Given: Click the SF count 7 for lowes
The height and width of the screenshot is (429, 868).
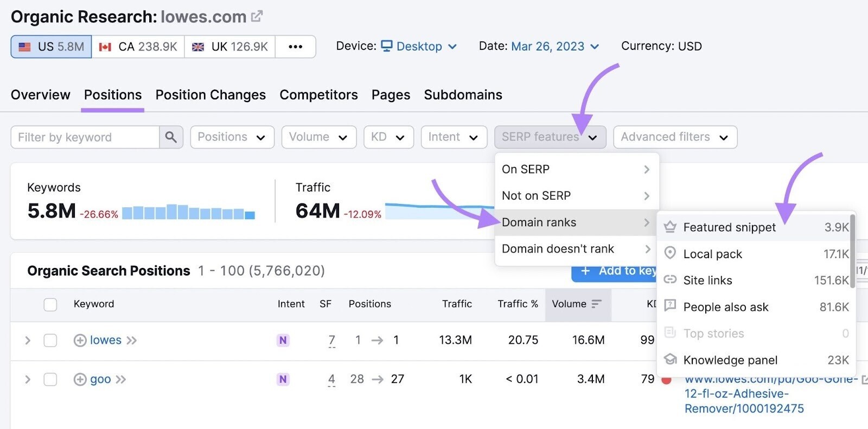Looking at the screenshot, I should [x=331, y=340].
